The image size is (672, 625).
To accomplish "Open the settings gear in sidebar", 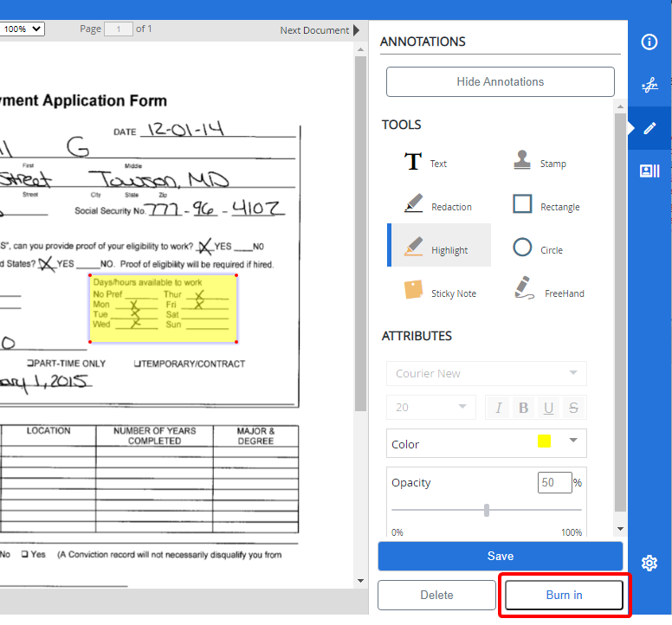I will pyautogui.click(x=649, y=563).
